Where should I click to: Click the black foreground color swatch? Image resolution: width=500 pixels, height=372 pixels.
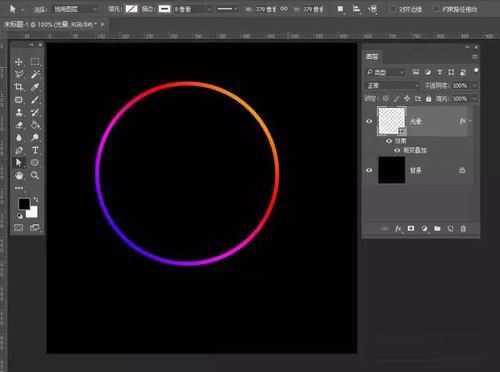(x=24, y=204)
